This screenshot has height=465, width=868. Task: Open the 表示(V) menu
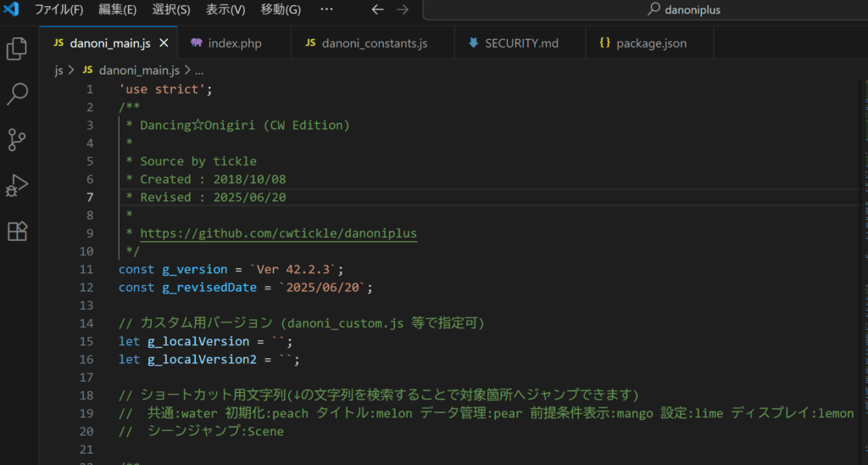coord(225,9)
